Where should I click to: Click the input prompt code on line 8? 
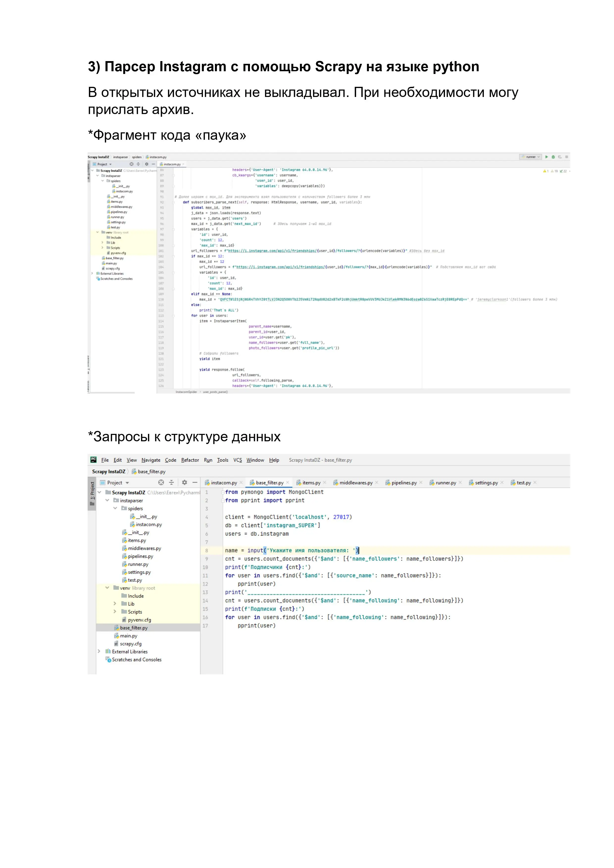point(292,550)
